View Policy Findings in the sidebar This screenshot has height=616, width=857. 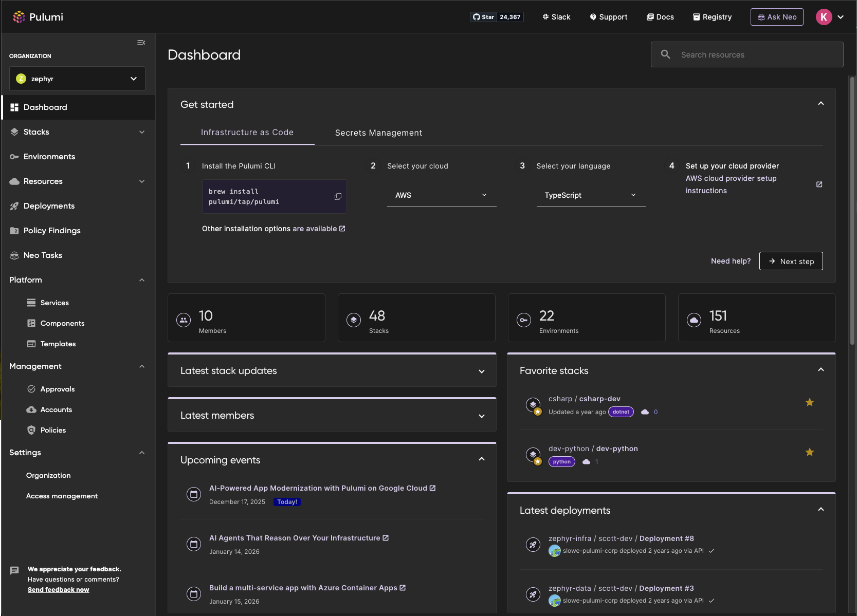click(52, 230)
